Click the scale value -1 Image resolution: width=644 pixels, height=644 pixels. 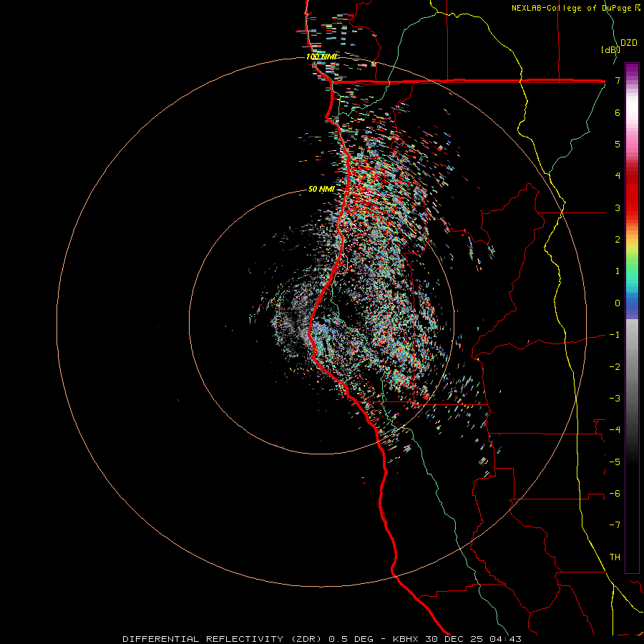point(615,335)
